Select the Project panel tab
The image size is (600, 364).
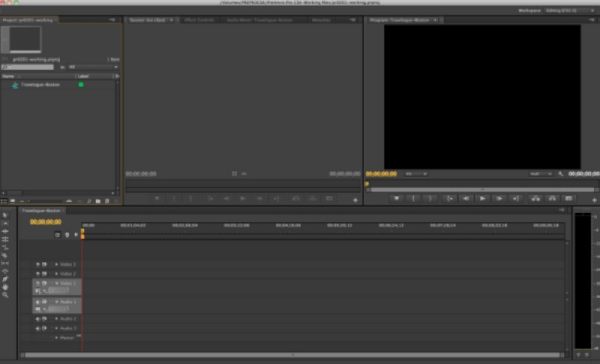click(28, 20)
